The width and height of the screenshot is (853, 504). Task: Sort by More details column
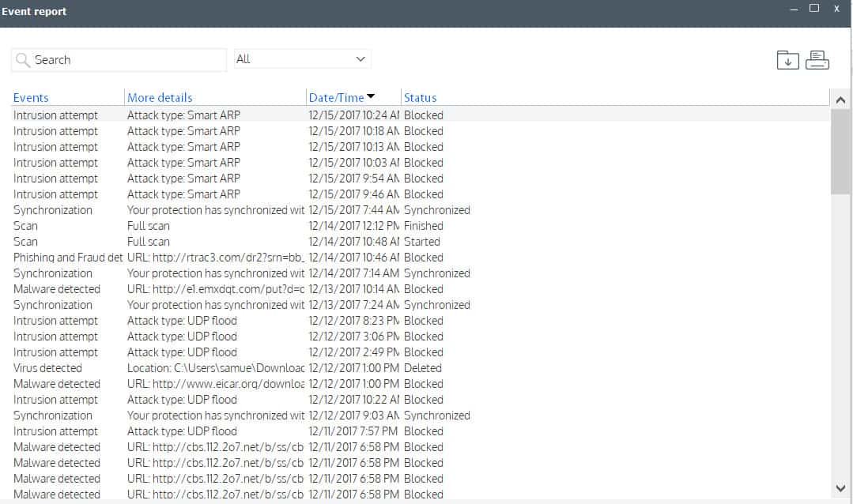[x=160, y=98]
